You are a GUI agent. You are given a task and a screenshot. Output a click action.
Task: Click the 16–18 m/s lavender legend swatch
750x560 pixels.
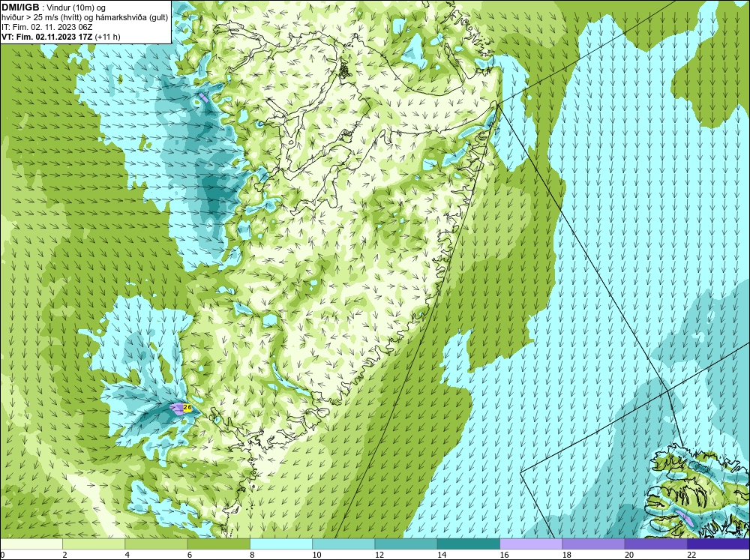531,544
